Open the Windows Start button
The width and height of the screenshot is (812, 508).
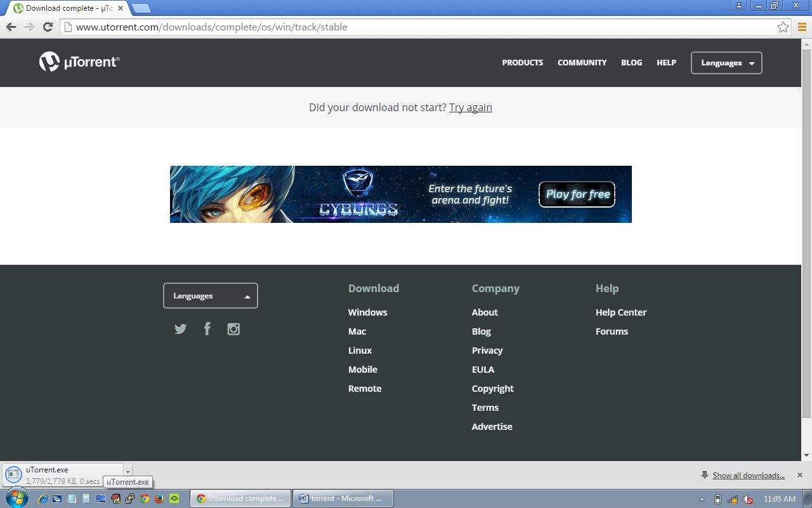tap(17, 498)
